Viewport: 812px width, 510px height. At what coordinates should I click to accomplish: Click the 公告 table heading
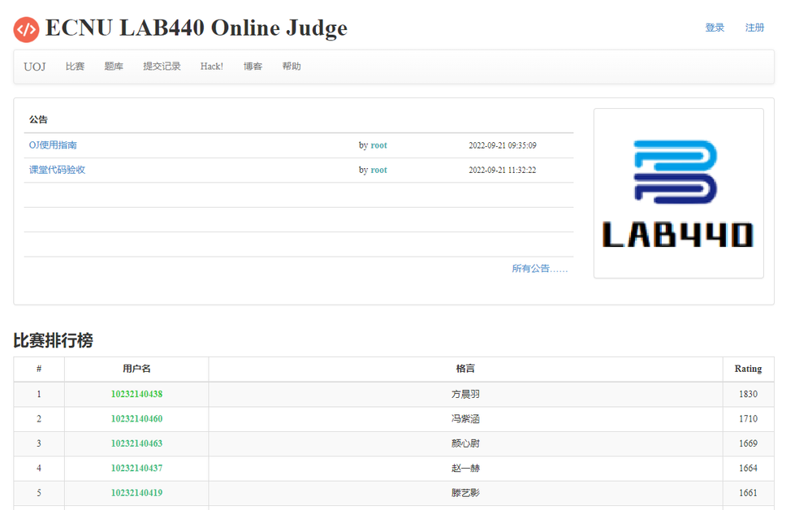click(38, 119)
